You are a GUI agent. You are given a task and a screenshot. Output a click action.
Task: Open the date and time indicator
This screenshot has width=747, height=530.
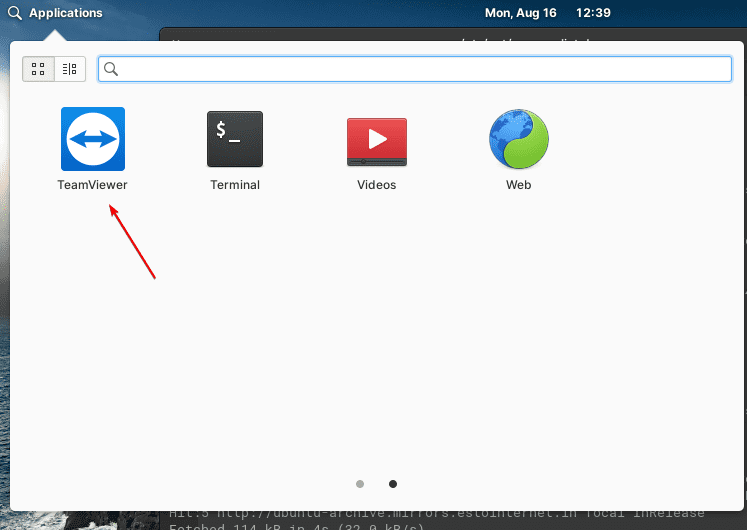547,13
